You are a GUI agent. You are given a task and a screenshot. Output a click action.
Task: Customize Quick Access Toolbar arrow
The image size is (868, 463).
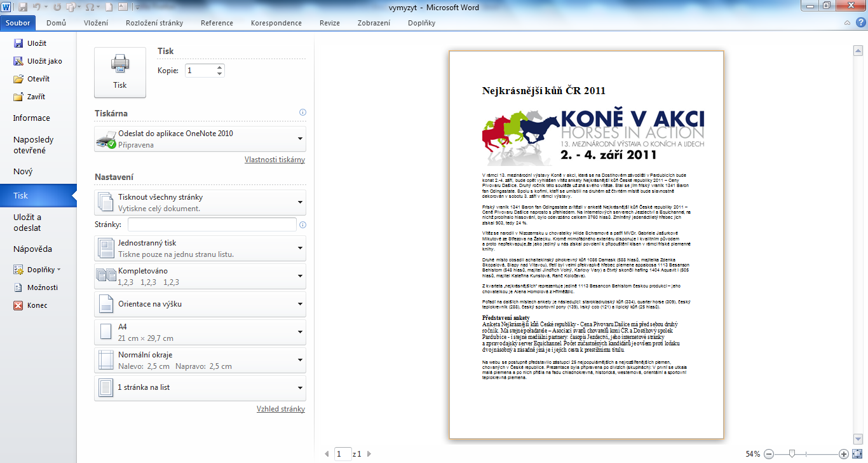[137, 8]
